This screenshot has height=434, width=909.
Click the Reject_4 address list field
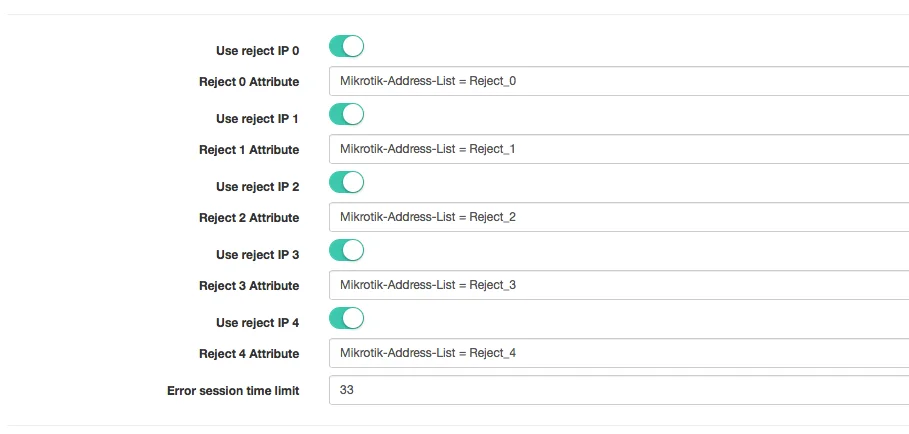[619, 353]
